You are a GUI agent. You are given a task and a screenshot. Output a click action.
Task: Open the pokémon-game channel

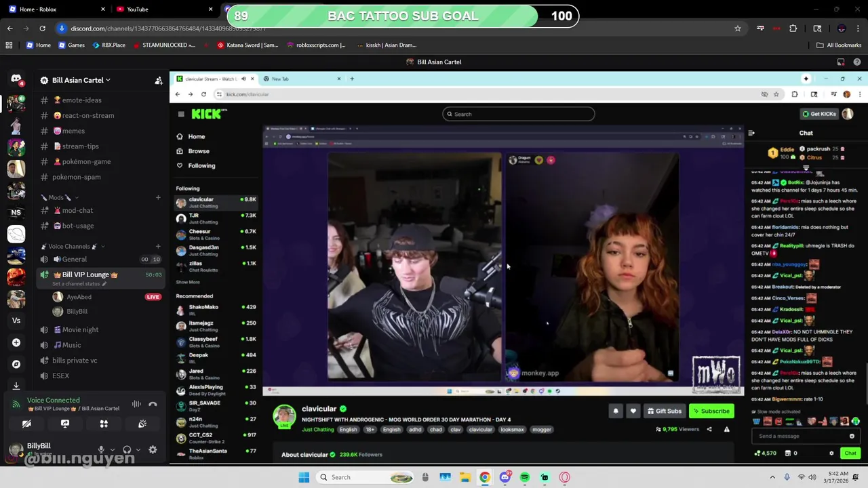coord(100,161)
